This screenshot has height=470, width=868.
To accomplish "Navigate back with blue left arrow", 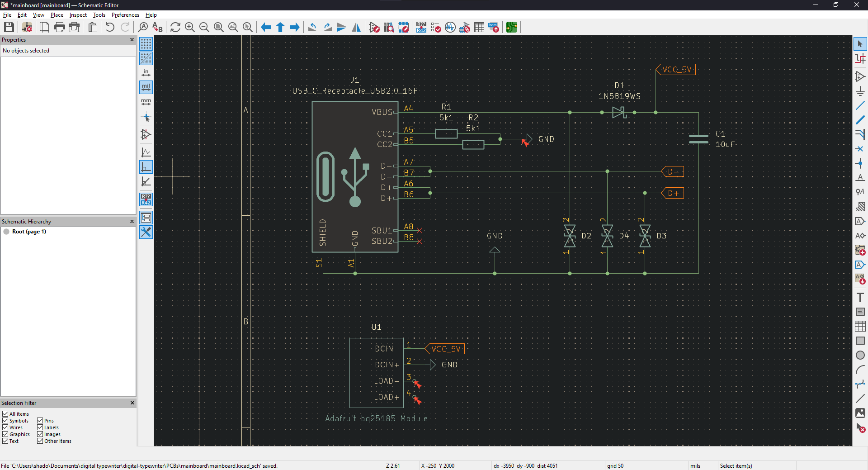I will (x=266, y=28).
